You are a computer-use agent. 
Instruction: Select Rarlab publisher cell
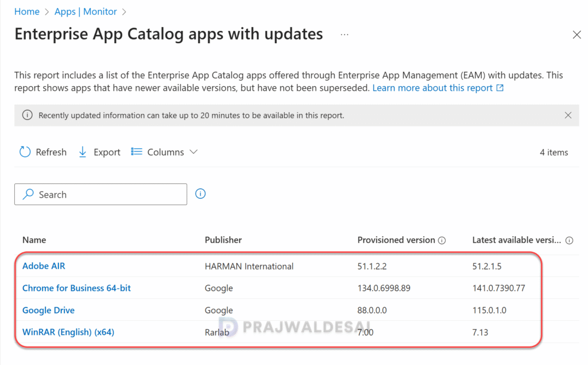click(x=216, y=332)
